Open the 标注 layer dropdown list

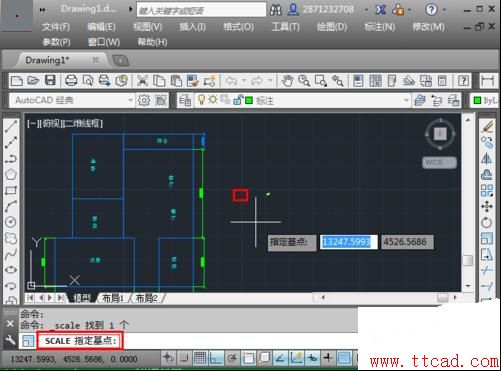click(x=406, y=100)
